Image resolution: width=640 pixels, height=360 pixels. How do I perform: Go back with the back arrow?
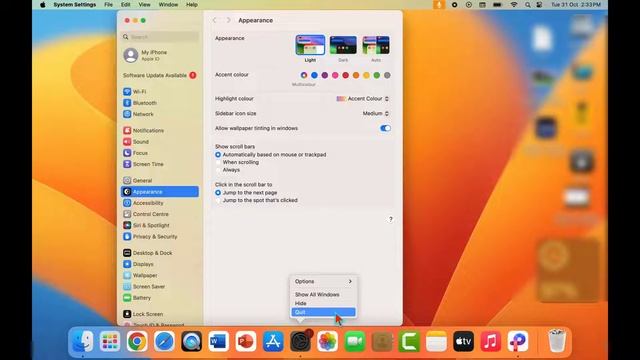[215, 20]
